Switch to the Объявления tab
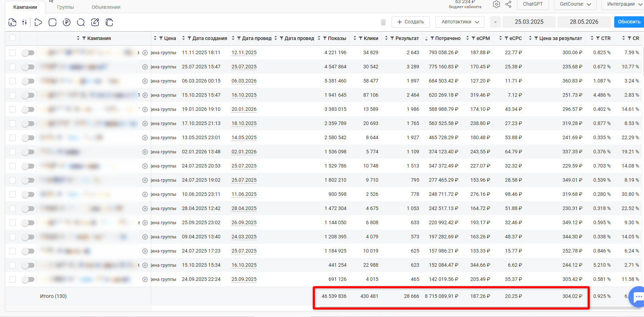This screenshot has height=317, width=644. pos(106,7)
